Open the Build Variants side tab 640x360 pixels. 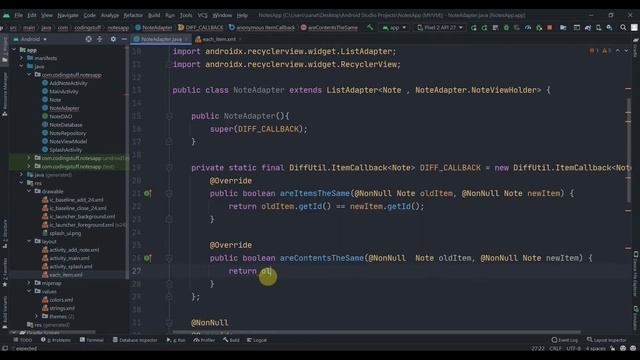coord(4,312)
